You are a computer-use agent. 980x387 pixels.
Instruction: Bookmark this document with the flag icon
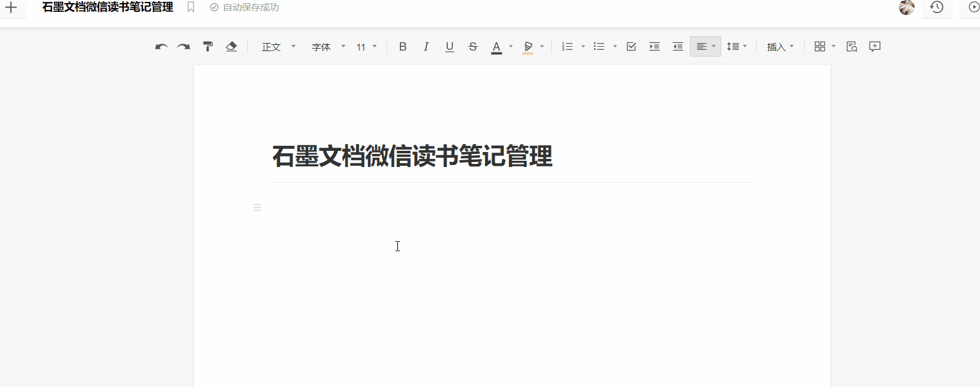point(191,7)
